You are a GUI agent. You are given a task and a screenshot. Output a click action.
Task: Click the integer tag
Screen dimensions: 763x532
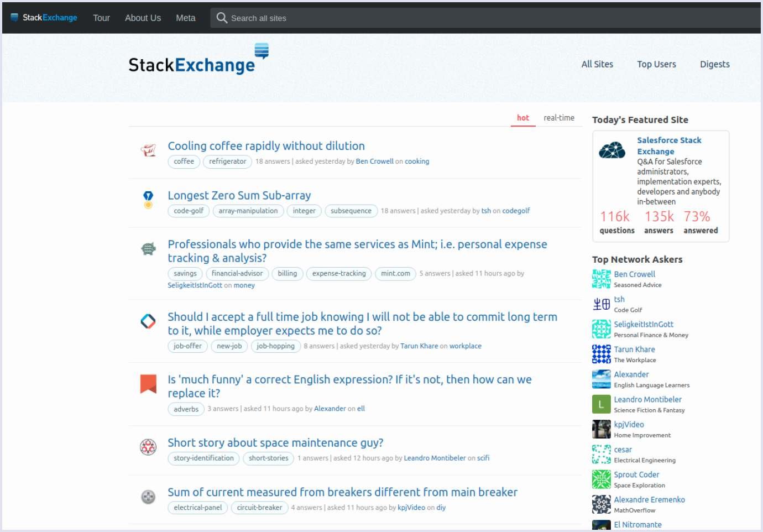point(304,211)
